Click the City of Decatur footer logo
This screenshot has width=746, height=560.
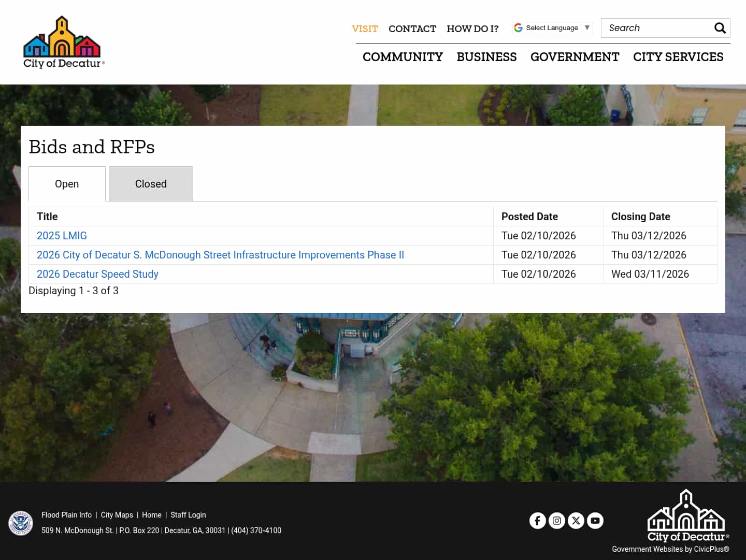[x=686, y=516]
